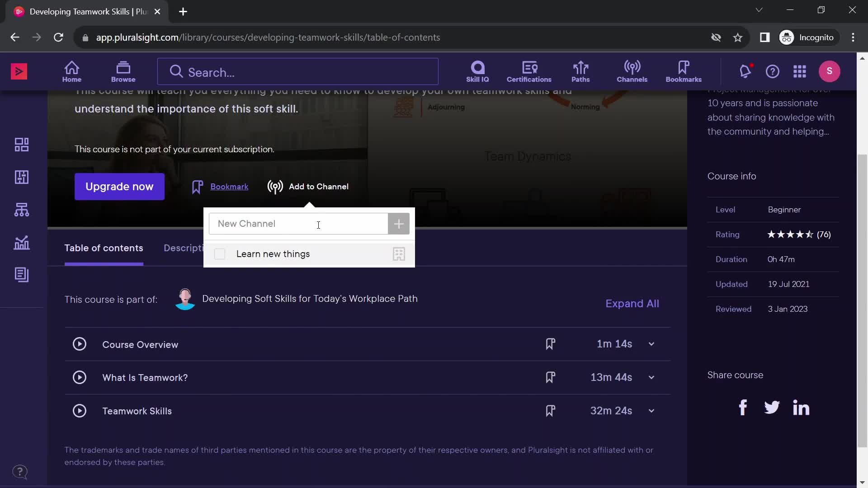Click the building icon in left sidebar
Viewport: 868px width, 488px height.
(x=22, y=177)
